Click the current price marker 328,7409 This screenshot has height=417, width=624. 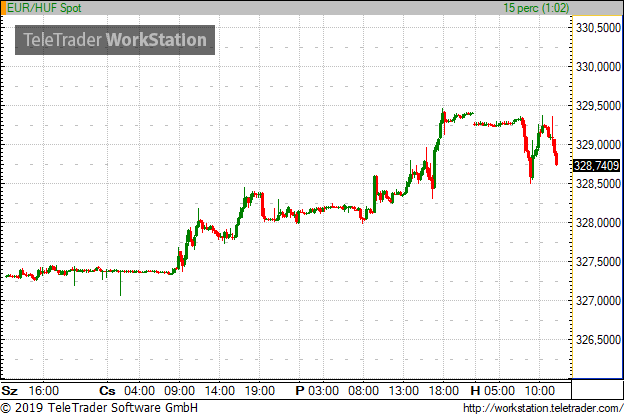[596, 166]
